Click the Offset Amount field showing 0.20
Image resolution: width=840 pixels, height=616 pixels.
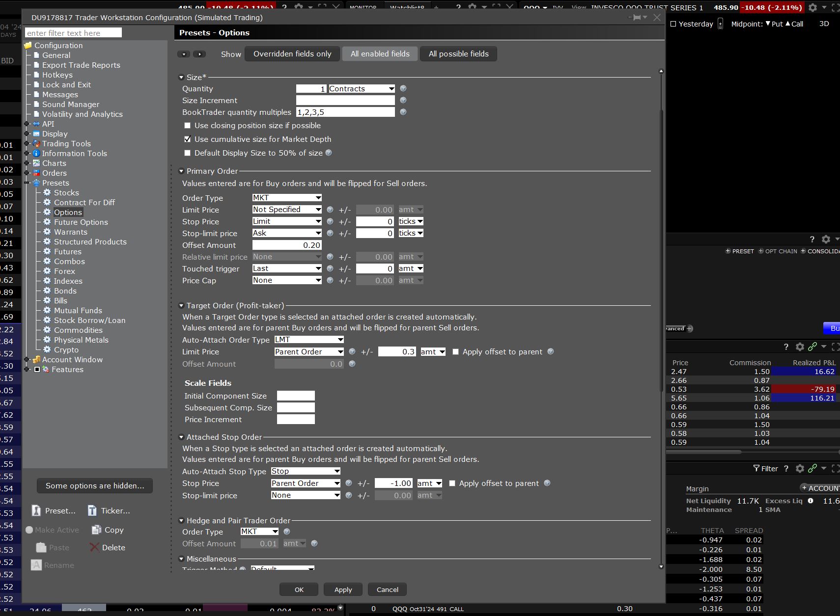pos(287,245)
